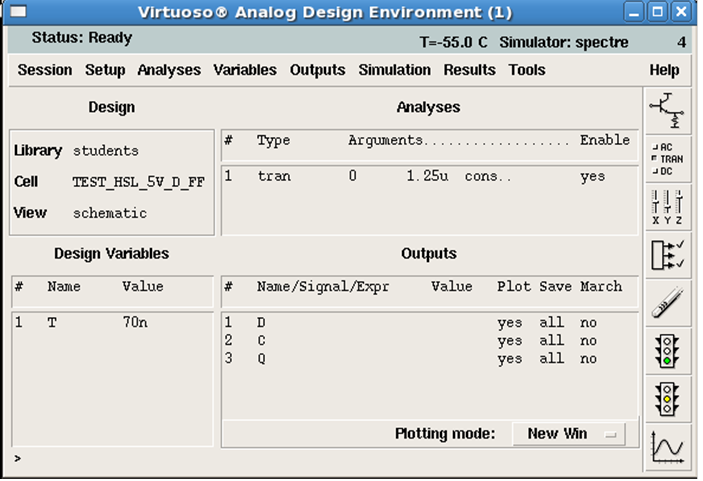The image size is (703, 481).
Task: Open the Results menu
Action: [x=469, y=70]
